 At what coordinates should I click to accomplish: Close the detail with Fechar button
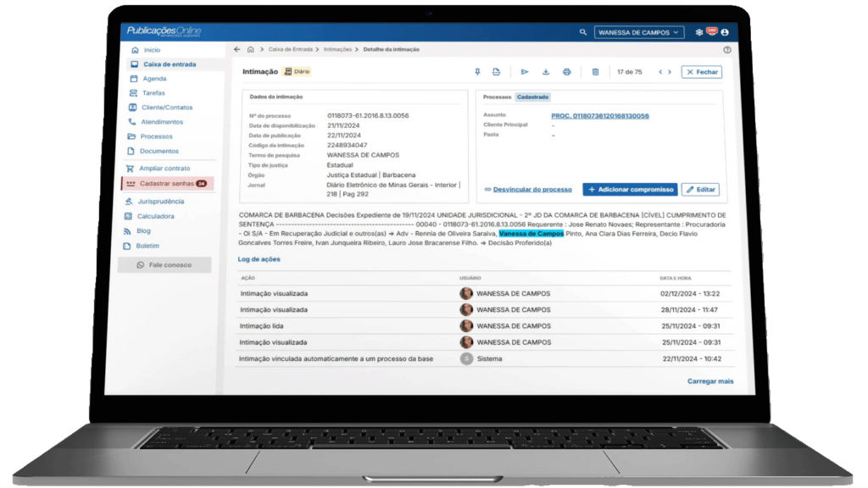pyautogui.click(x=701, y=72)
